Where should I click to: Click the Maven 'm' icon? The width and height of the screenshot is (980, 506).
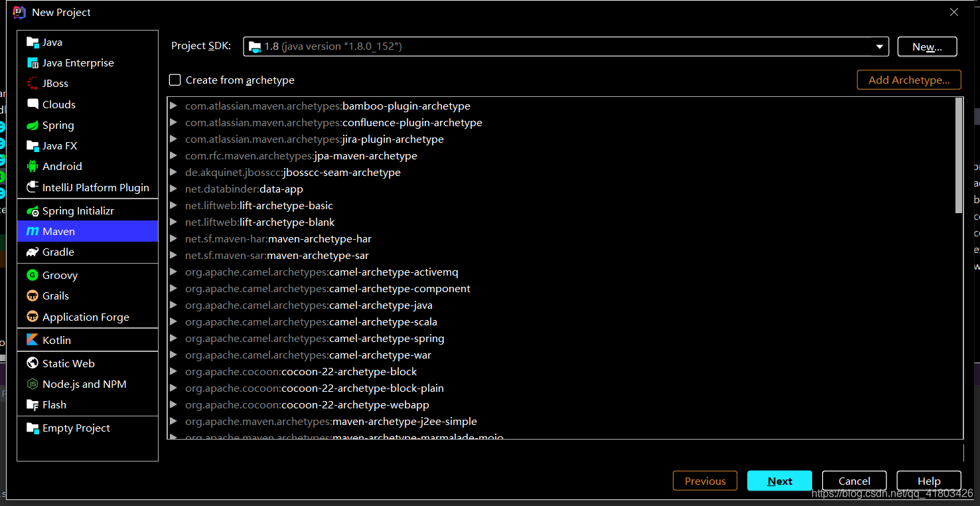click(33, 232)
